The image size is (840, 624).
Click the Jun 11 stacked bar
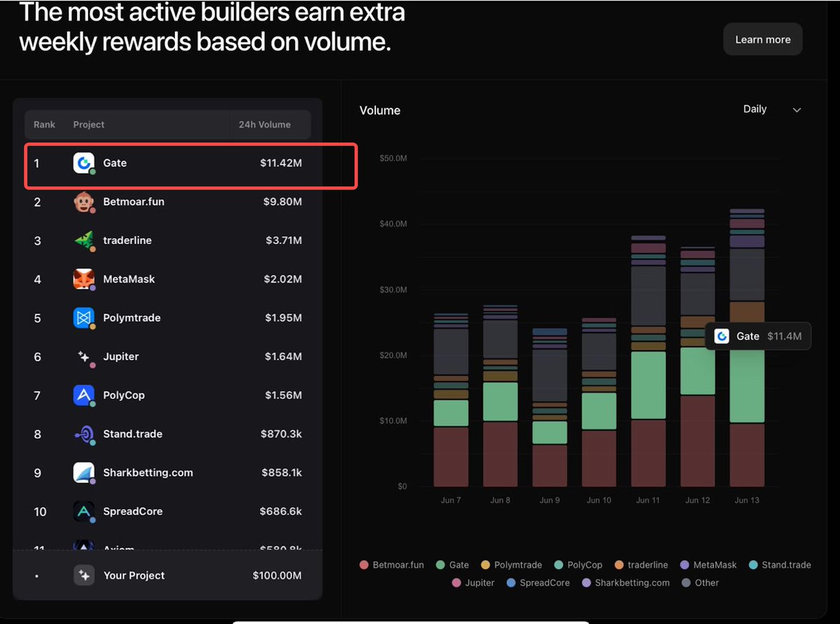pyautogui.click(x=648, y=361)
